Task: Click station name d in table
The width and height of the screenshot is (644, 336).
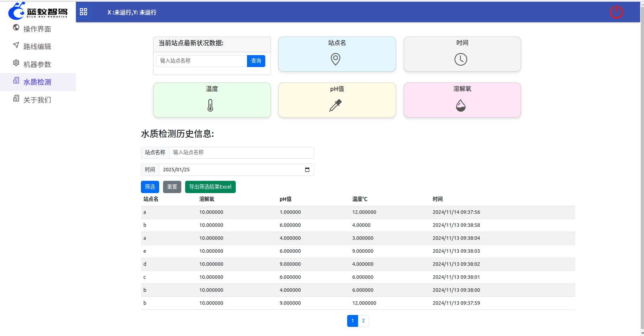Action: 145,264
